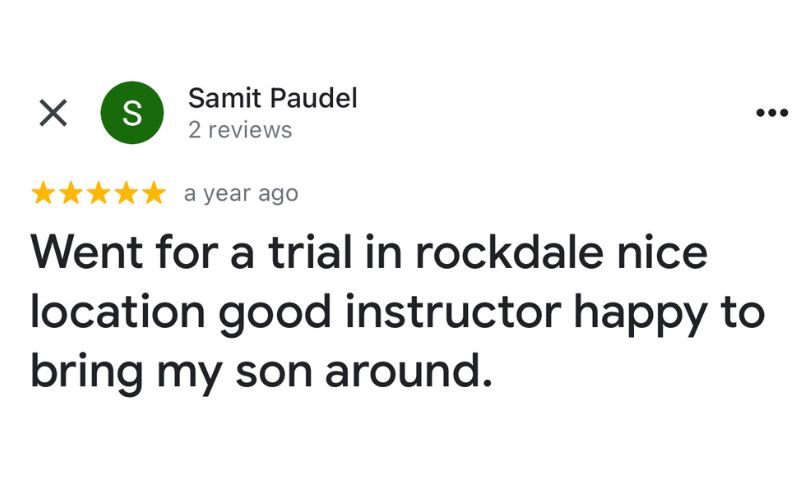Select the fourth yellow rating star
The image size is (803, 504).
pos(125,194)
